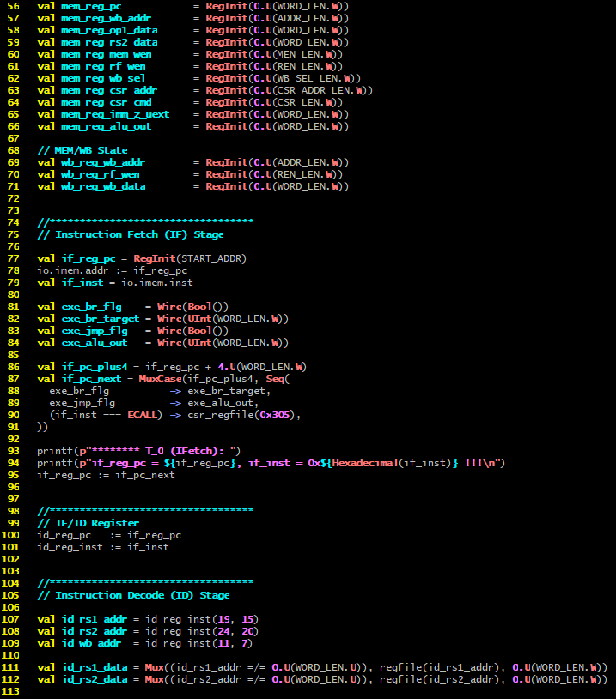Click id_rs1_addr declaration on line 107
The image size is (616, 699).
95,620
